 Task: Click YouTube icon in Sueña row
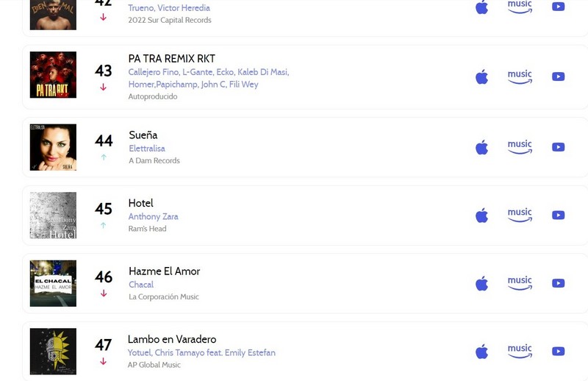coord(559,147)
